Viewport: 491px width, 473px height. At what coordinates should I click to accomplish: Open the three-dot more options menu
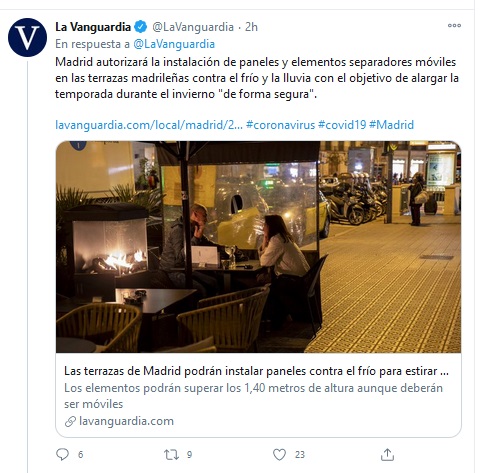pos(454,25)
